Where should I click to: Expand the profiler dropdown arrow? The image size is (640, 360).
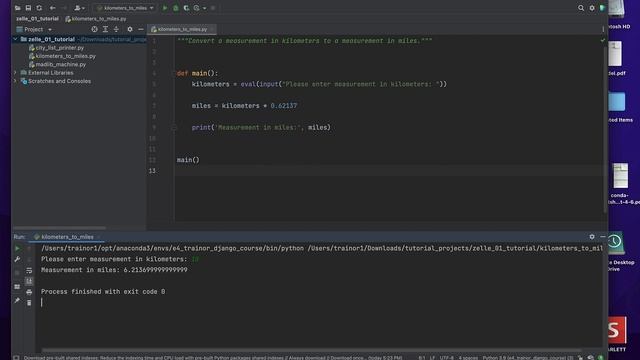[204, 8]
